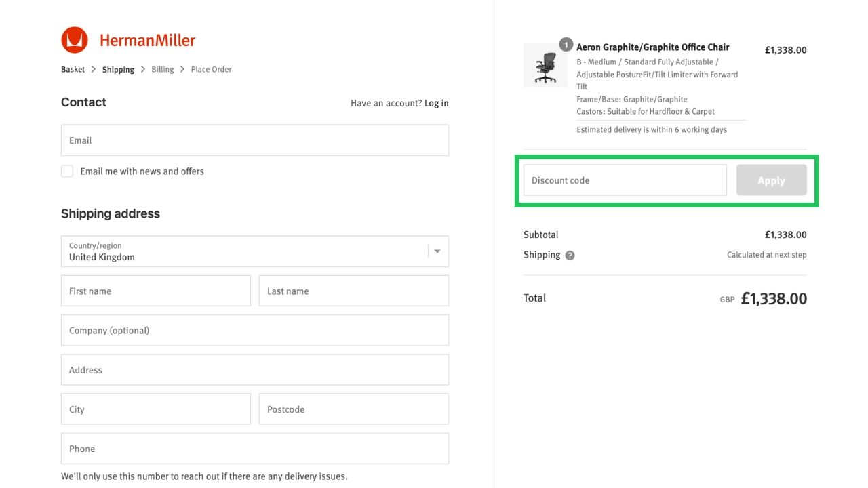Click 'Aeron Graphite/Graphite Office Chair' title
868x488 pixels.
coord(653,47)
